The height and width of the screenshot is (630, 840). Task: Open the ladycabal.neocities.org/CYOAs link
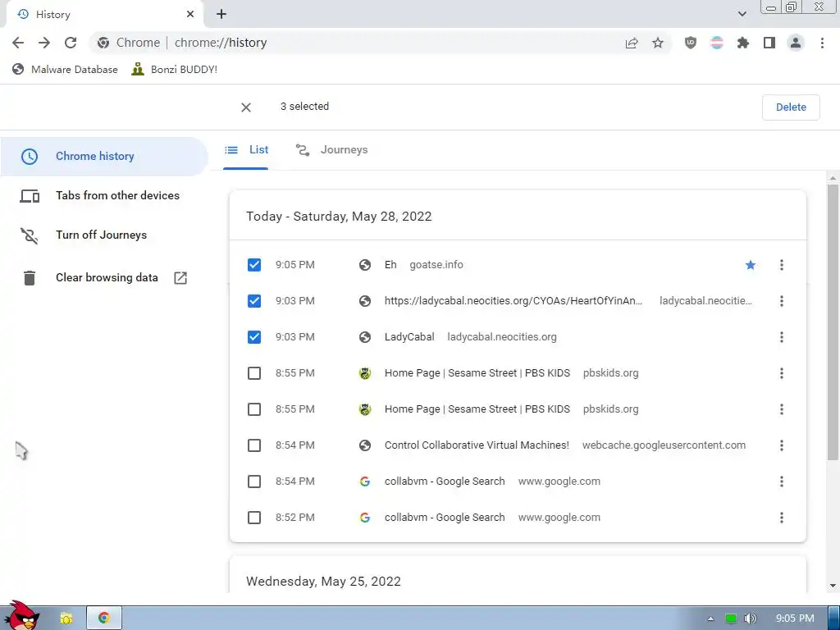(x=514, y=301)
